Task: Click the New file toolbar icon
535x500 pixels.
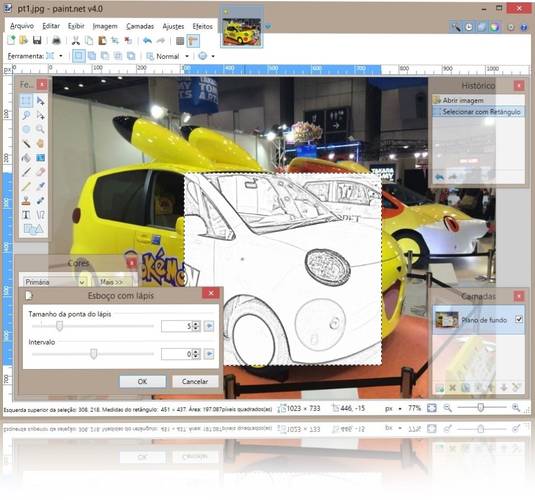Action: coord(11,40)
